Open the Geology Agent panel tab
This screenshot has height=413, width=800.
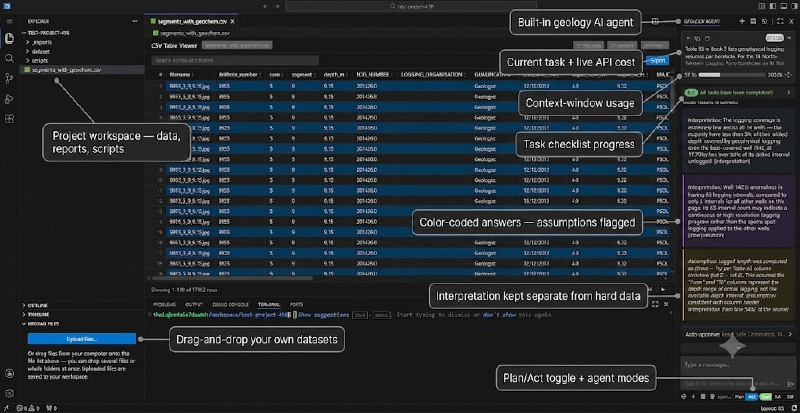click(x=702, y=21)
